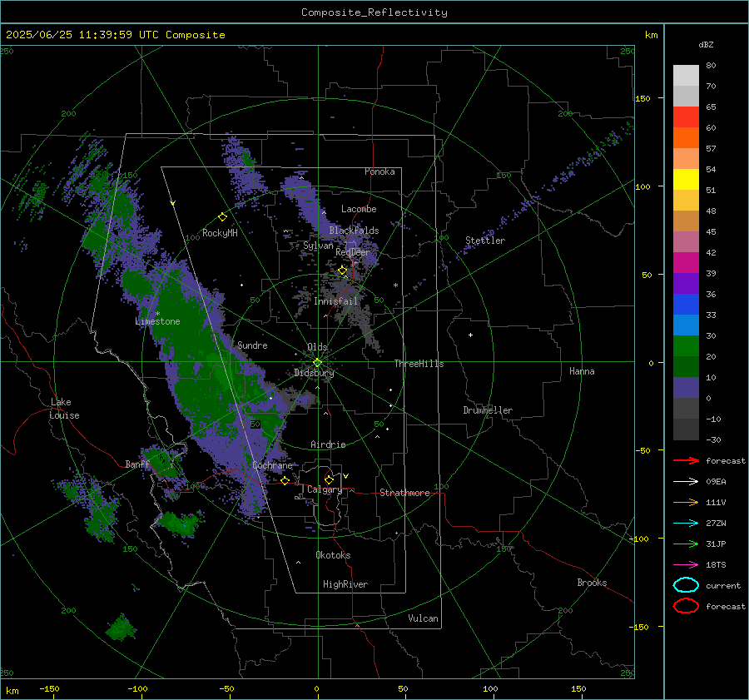
Task: Click the radar center marker near Olds
Action: coord(317,363)
